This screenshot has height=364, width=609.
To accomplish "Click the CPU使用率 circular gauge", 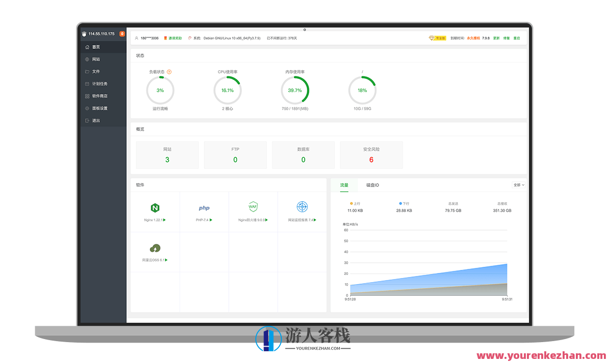I will click(227, 91).
